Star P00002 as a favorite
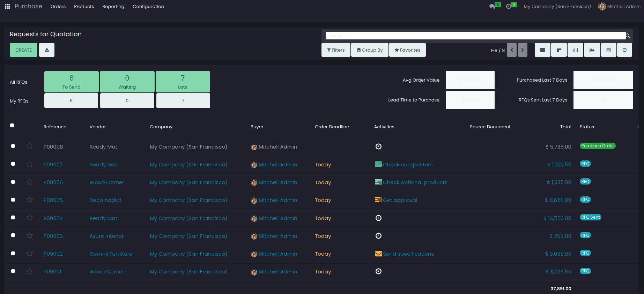 (30, 253)
